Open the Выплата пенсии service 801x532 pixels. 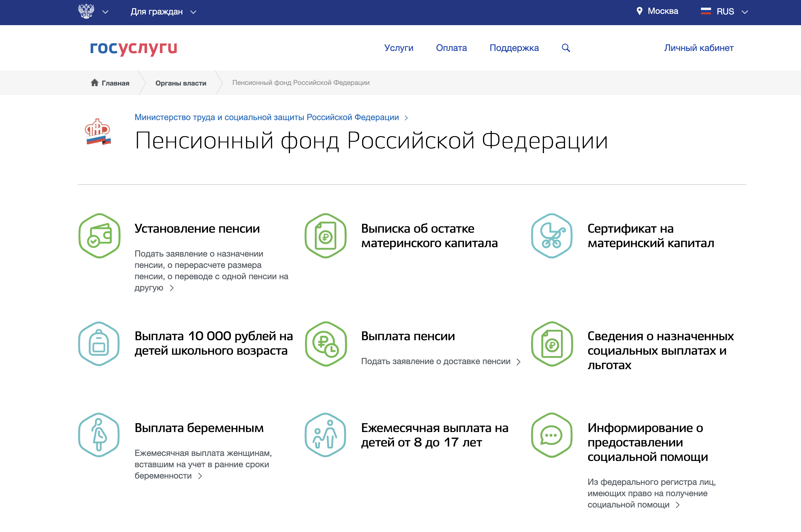pos(408,336)
